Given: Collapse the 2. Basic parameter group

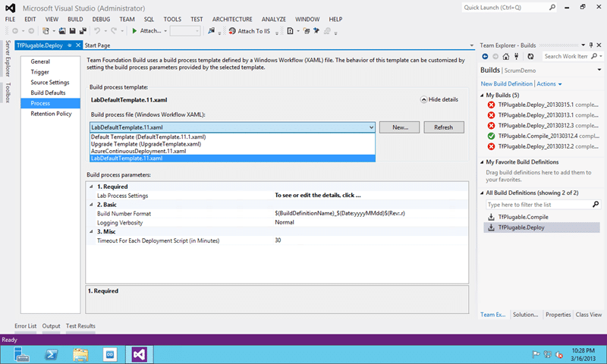Looking at the screenshot, I should coord(91,205).
